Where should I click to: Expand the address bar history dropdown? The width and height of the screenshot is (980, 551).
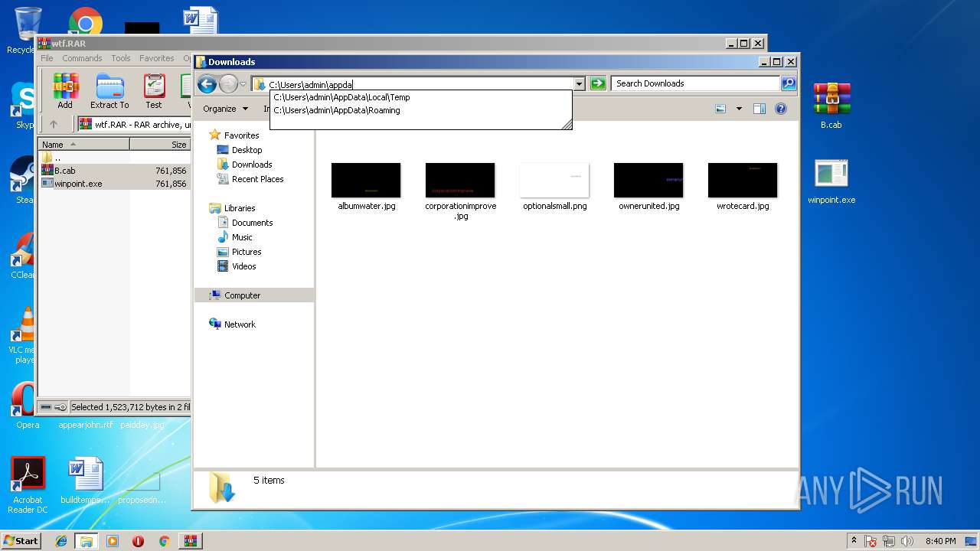580,84
